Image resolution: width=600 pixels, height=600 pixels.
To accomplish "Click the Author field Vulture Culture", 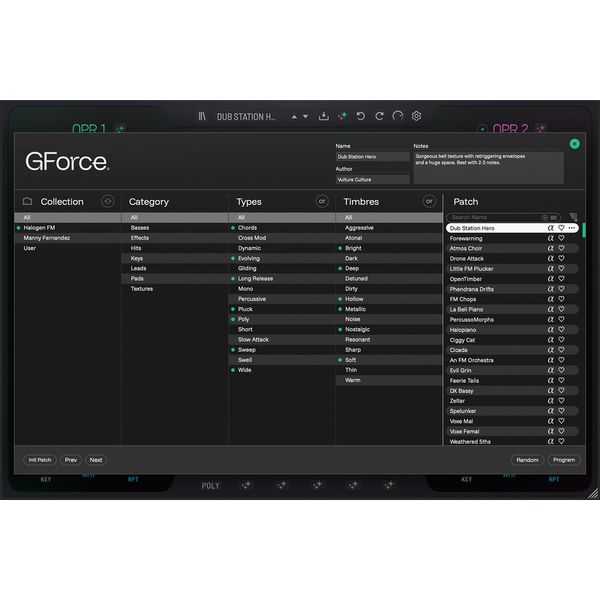I will coord(373,179).
